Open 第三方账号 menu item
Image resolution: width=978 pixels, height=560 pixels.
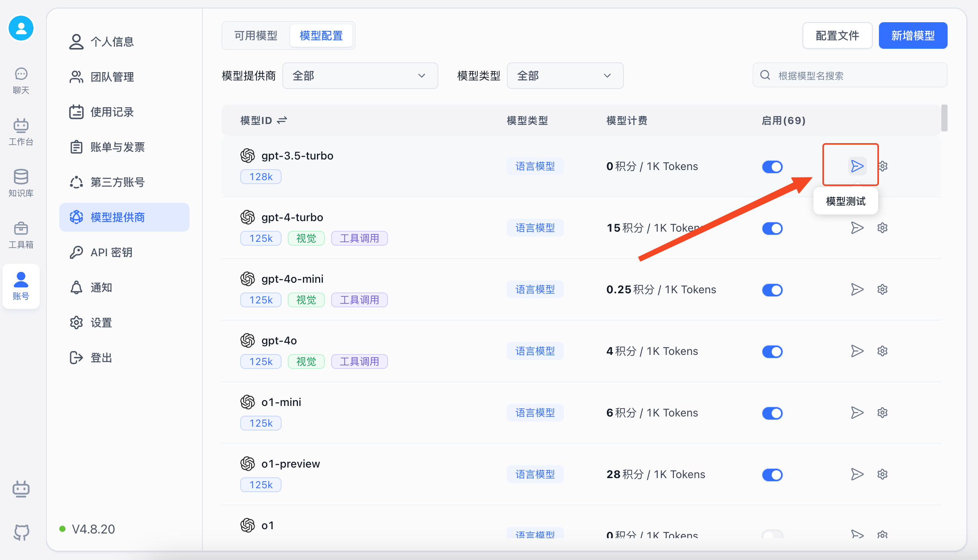(117, 182)
